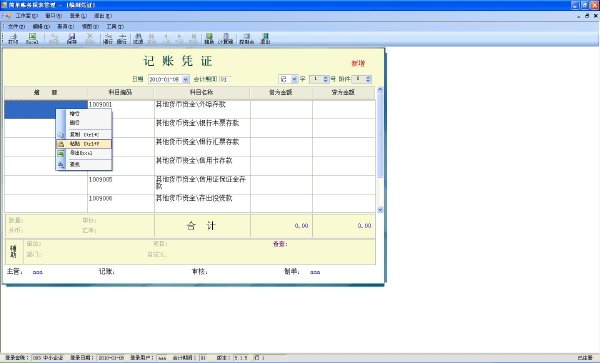The image size is (600, 363).
Task: Open the 查询 (Query) menu
Action: [x=65, y=26]
